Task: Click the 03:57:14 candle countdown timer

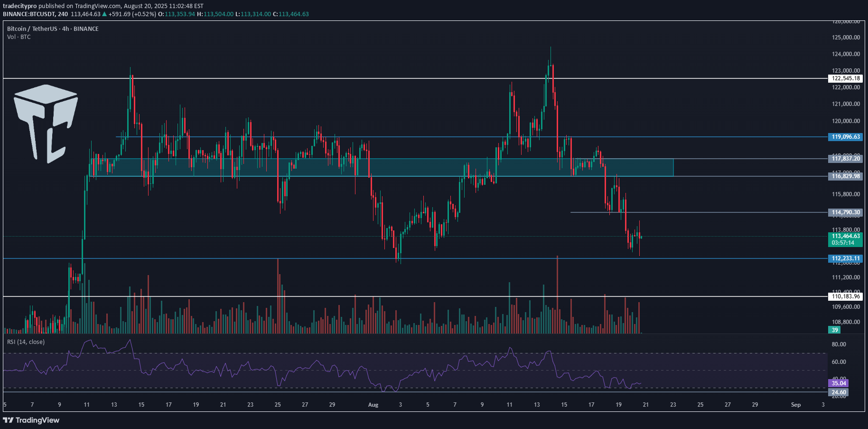Action: 843,243
